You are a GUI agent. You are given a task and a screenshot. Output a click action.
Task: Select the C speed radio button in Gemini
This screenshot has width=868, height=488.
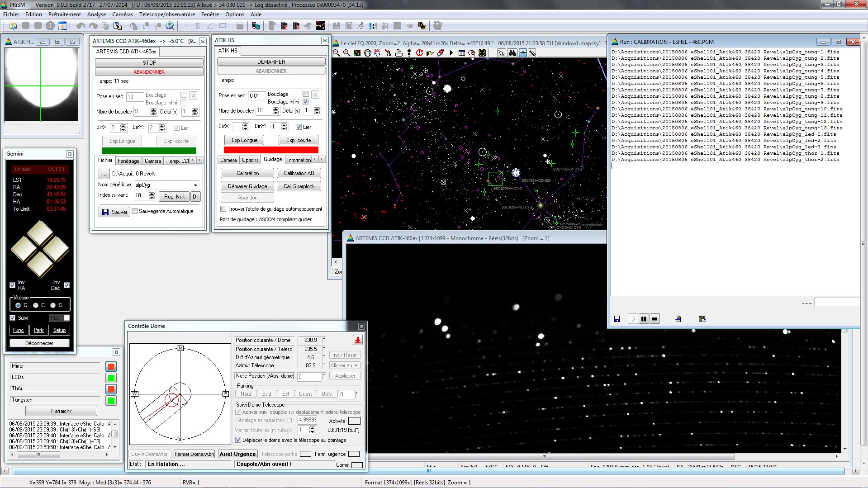point(36,305)
